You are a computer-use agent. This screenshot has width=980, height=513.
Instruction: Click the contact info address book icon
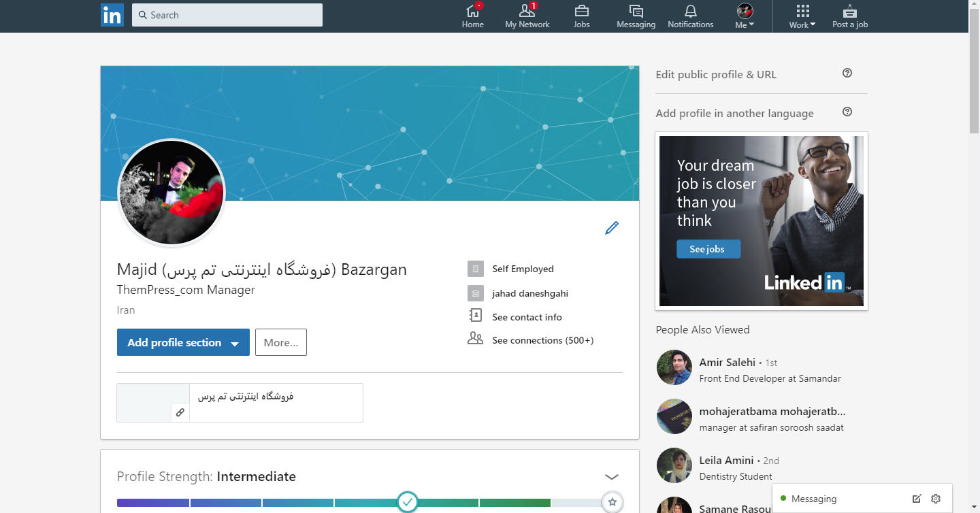pos(476,316)
